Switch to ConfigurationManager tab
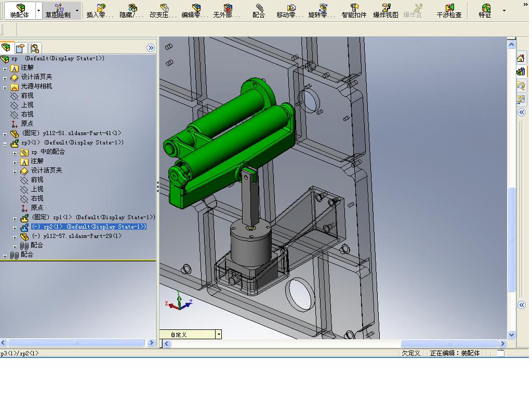Image resolution: width=532 pixels, height=399 pixels. point(35,48)
